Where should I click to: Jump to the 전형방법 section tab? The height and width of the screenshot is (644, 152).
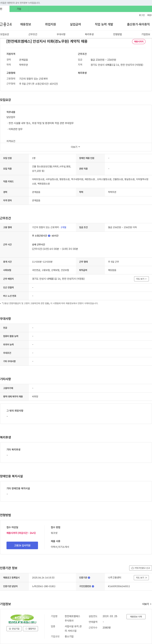click(117, 34)
